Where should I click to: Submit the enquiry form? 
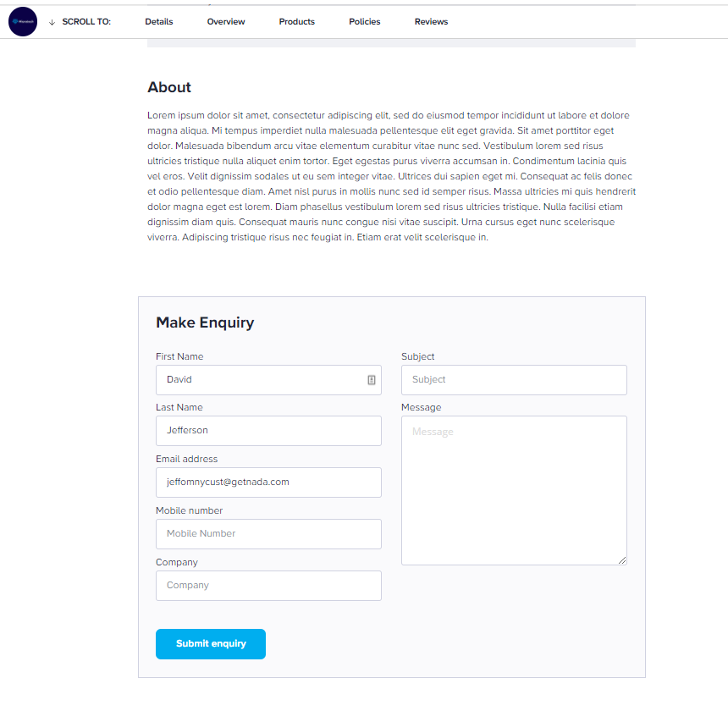(211, 643)
